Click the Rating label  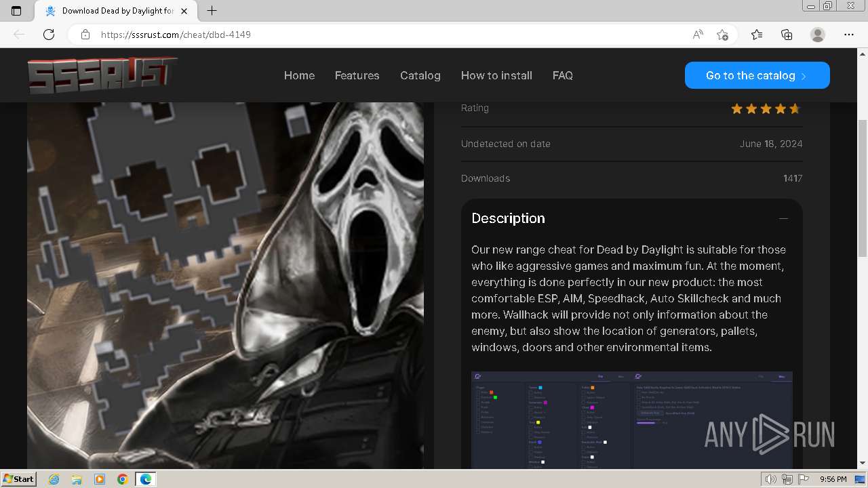[x=475, y=108]
